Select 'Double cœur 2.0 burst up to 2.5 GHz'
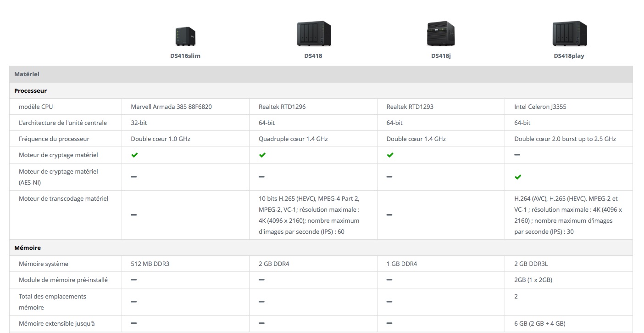This screenshot has height=333, width=644. tap(565, 139)
